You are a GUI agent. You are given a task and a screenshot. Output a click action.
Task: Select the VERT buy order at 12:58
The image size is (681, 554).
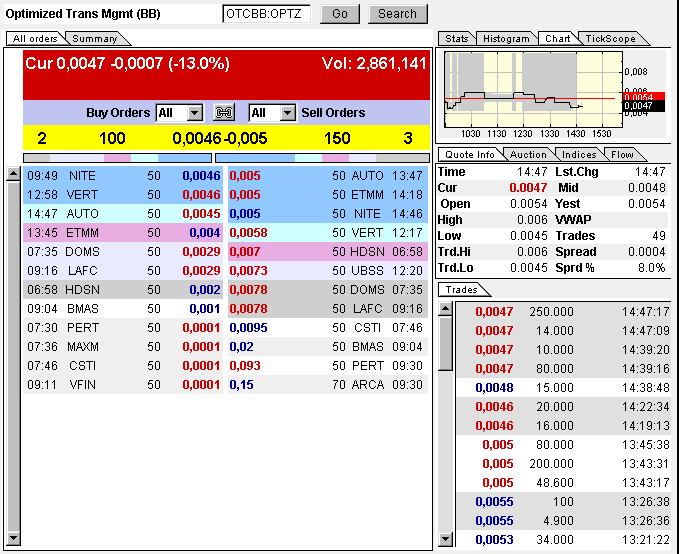tap(123, 195)
